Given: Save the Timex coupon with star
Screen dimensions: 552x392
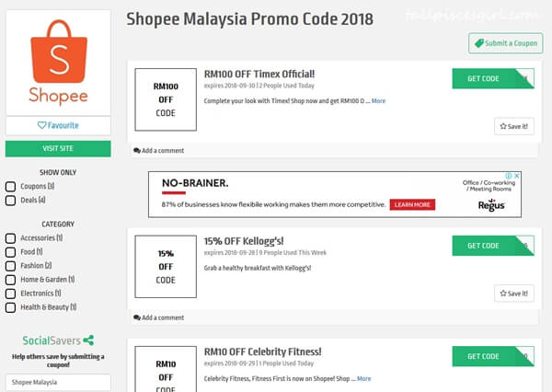Looking at the screenshot, I should point(513,126).
